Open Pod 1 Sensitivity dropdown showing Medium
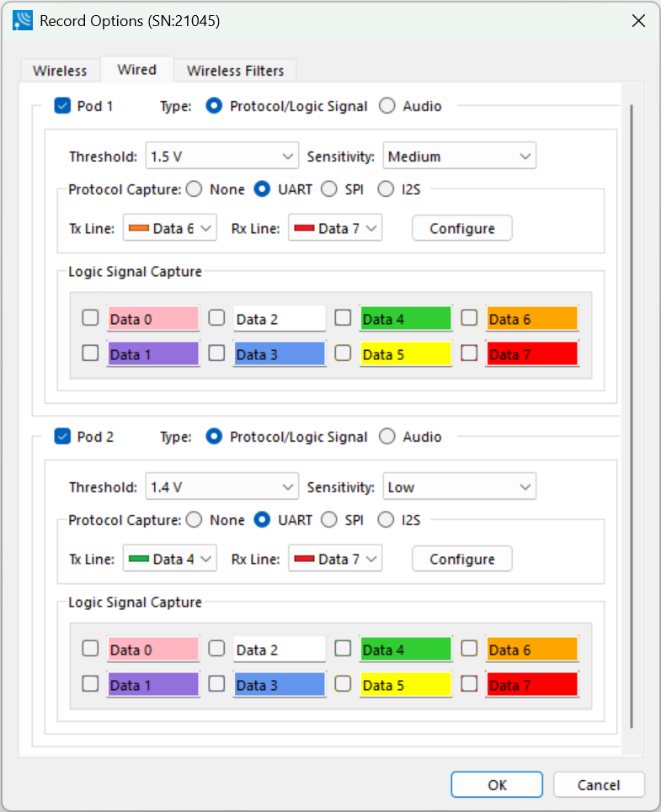661x812 pixels. (x=460, y=156)
